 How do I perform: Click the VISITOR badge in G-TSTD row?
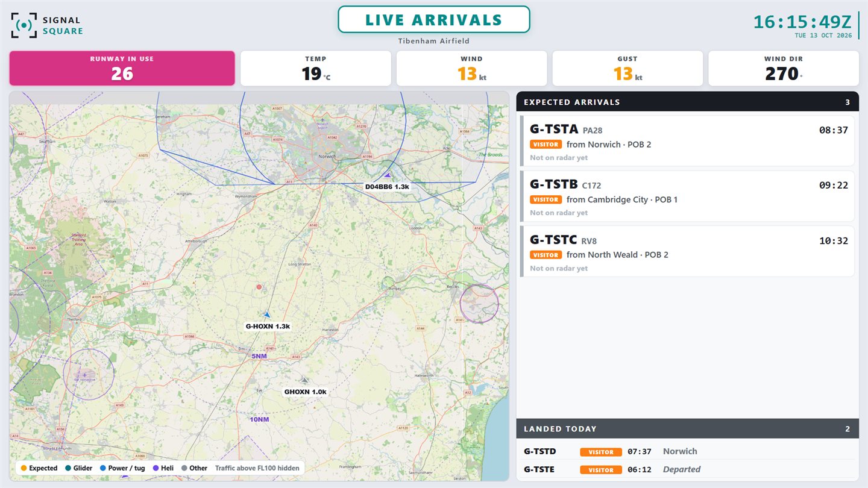601,452
